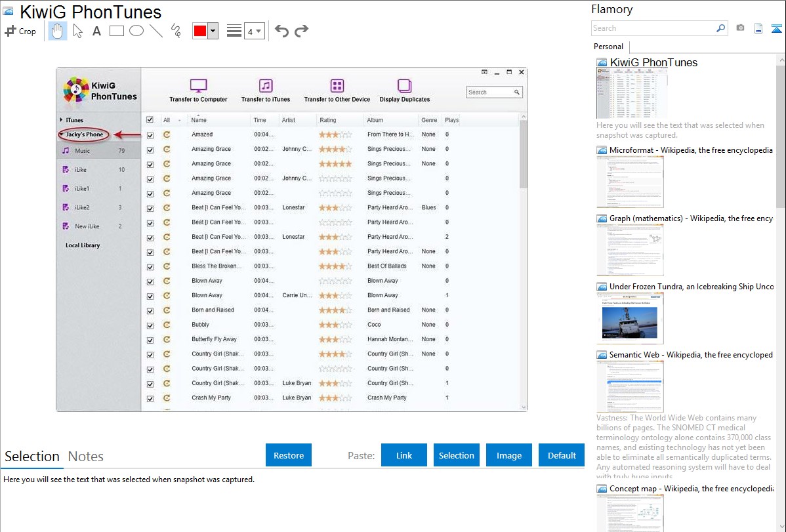Select the arrow pointer tool
Image resolution: width=786 pixels, height=532 pixels.
tap(77, 31)
